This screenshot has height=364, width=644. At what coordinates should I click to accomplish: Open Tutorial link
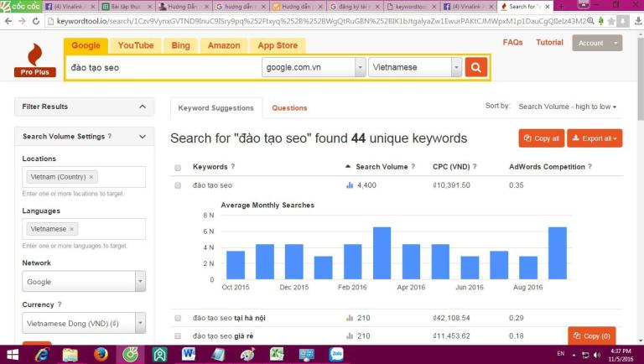549,42
